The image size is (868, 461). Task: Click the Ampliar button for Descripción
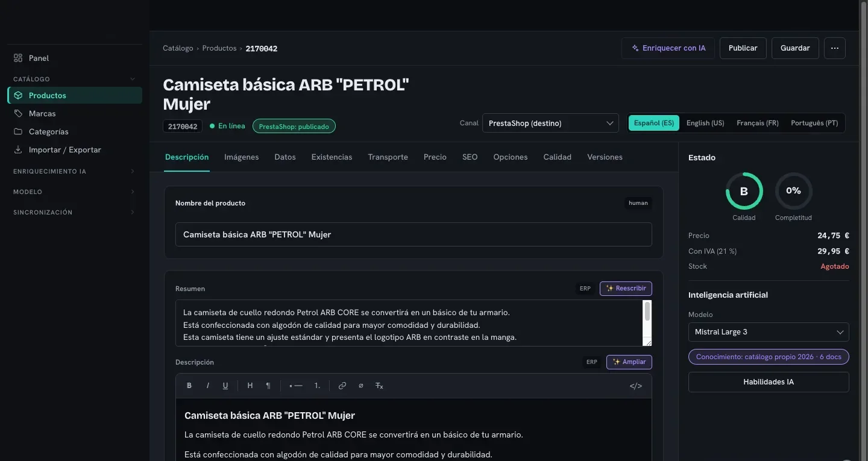point(629,362)
